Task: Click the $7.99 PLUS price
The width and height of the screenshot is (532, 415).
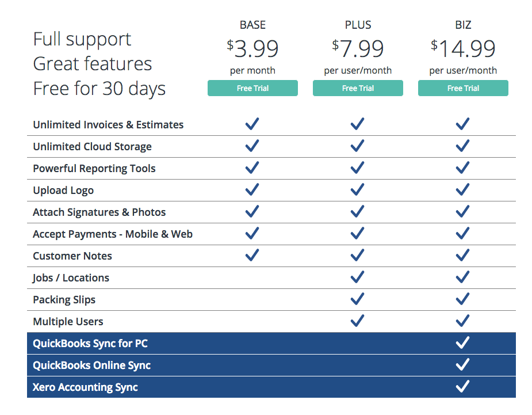Action: click(x=358, y=49)
